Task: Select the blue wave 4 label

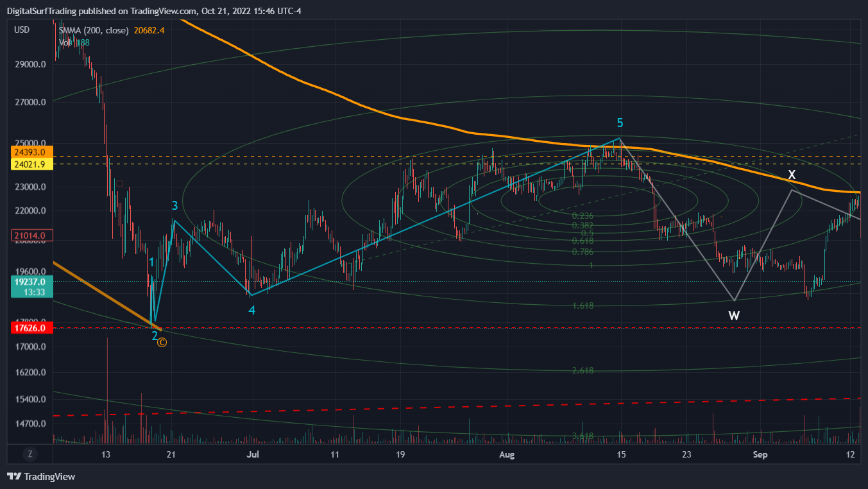Action: [252, 310]
